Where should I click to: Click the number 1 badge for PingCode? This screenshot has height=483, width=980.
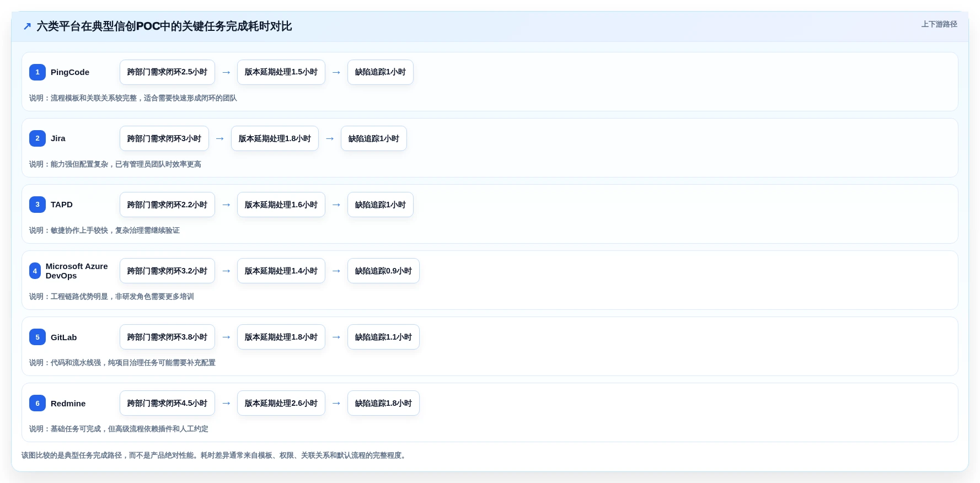(x=38, y=72)
